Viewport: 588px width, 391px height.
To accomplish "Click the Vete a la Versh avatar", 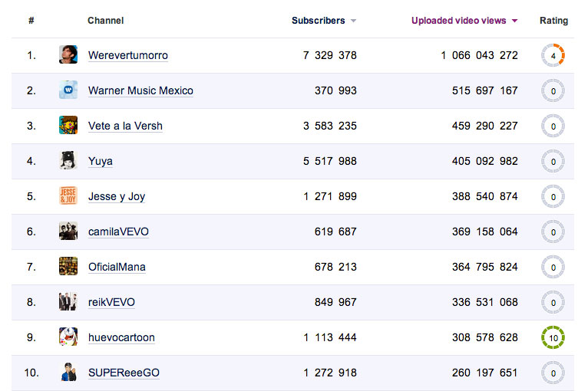I will click(x=68, y=125).
